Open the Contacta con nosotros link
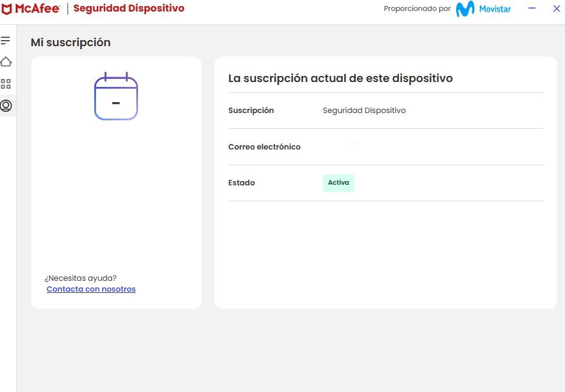 pyautogui.click(x=91, y=289)
